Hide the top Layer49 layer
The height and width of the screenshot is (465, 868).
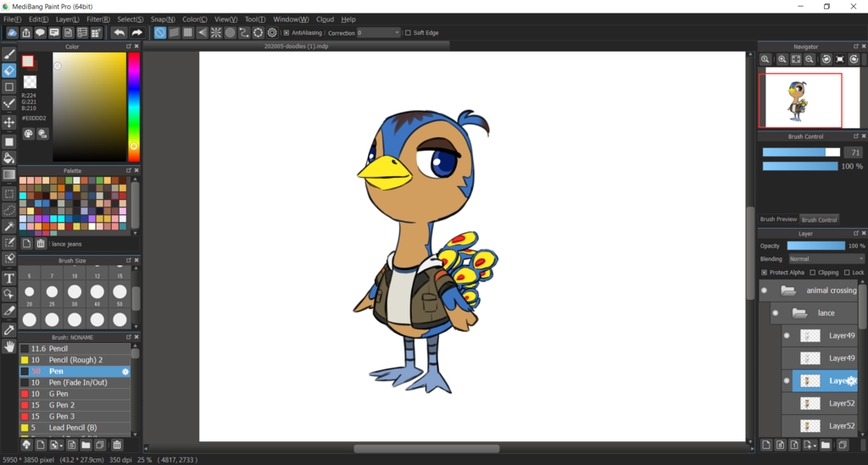(x=787, y=335)
